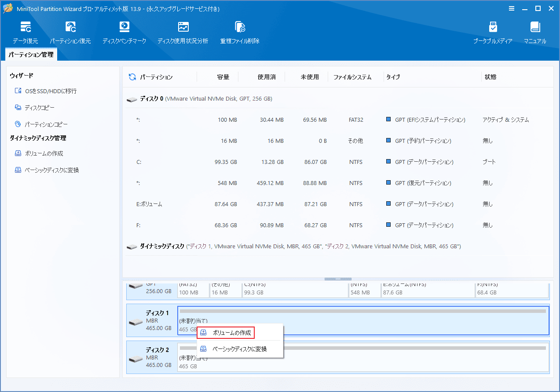Image resolution: width=560 pixels, height=392 pixels.
Task: Sort by the 状態 column header
Action: pyautogui.click(x=490, y=77)
